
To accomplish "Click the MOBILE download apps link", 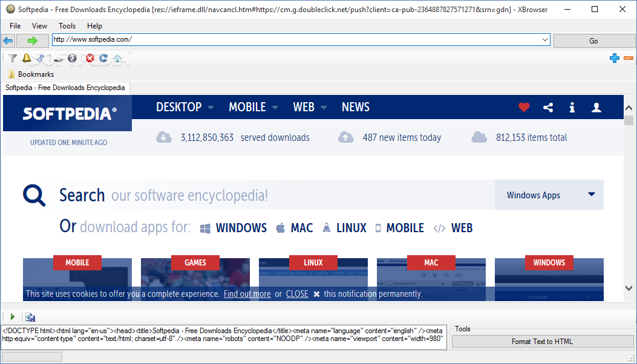I will pos(399,228).
